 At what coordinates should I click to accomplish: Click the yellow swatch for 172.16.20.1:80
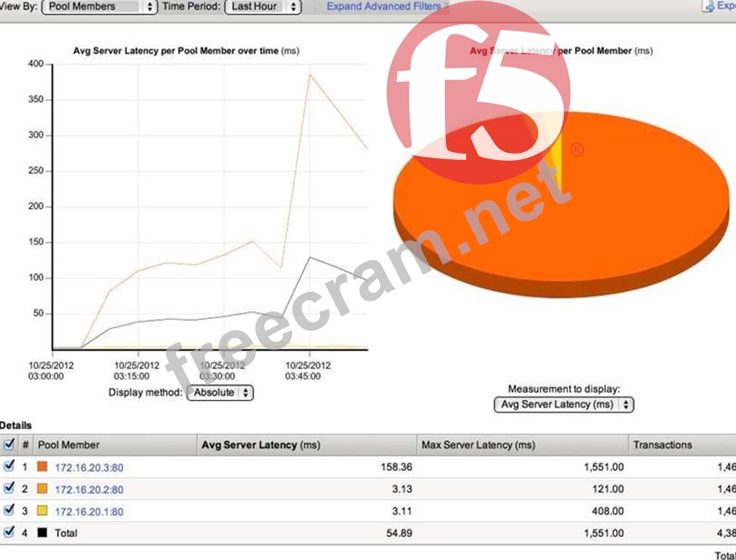point(42,510)
